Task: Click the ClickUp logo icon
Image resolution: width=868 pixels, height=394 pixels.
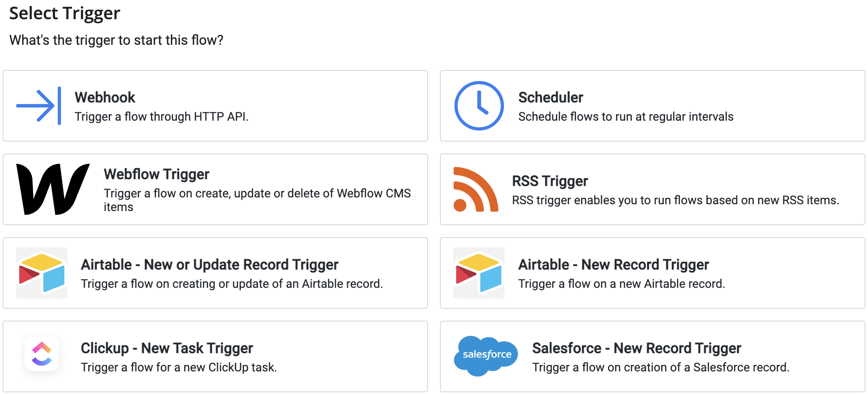Action: coord(42,354)
